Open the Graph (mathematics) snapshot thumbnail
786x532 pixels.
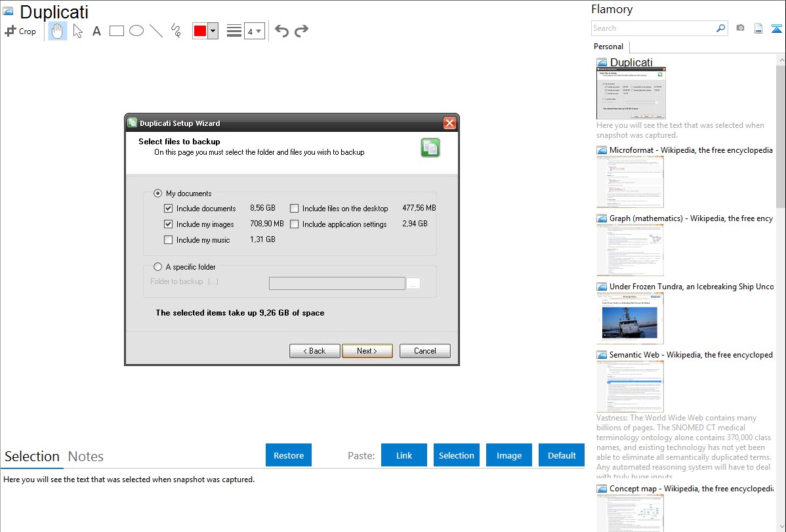click(x=630, y=250)
